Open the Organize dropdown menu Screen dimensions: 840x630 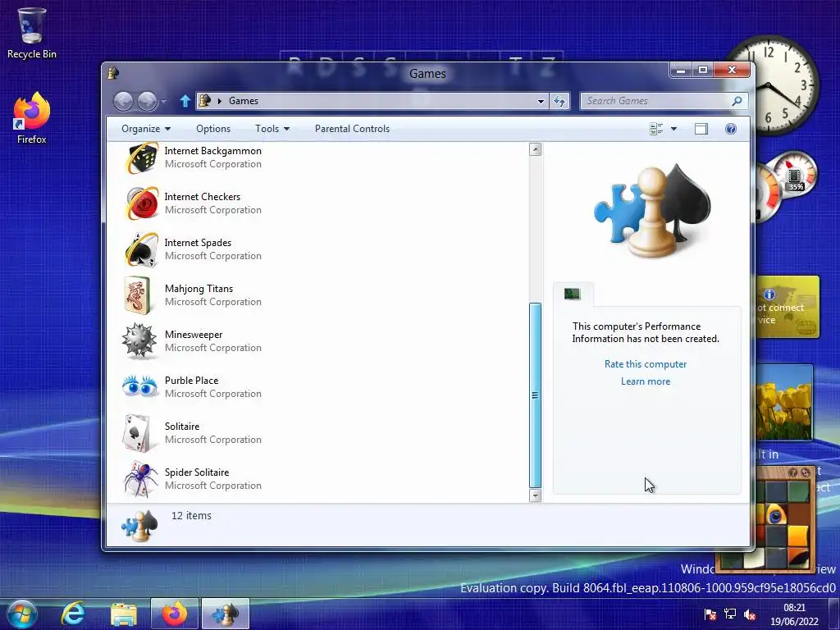point(146,129)
